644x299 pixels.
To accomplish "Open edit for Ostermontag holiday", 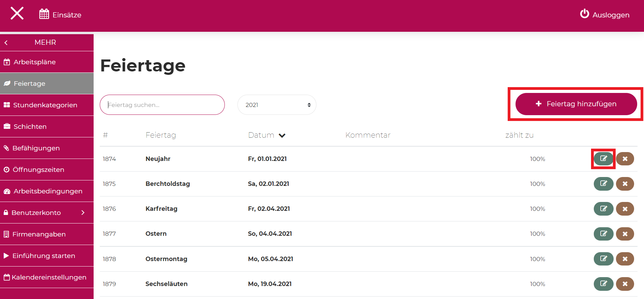I will click(x=603, y=259).
